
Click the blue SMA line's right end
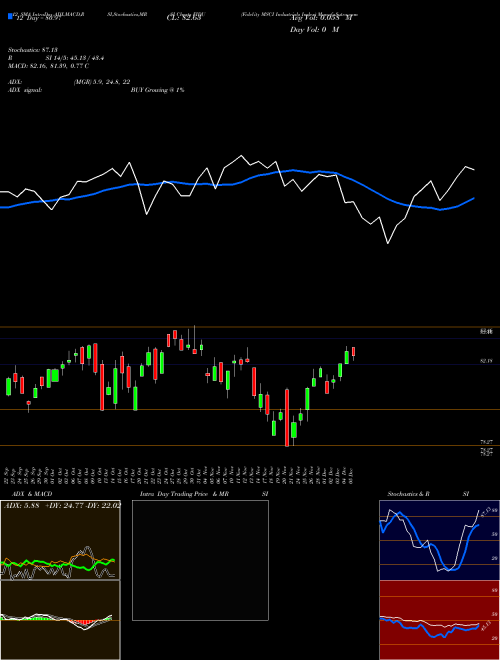474,198
